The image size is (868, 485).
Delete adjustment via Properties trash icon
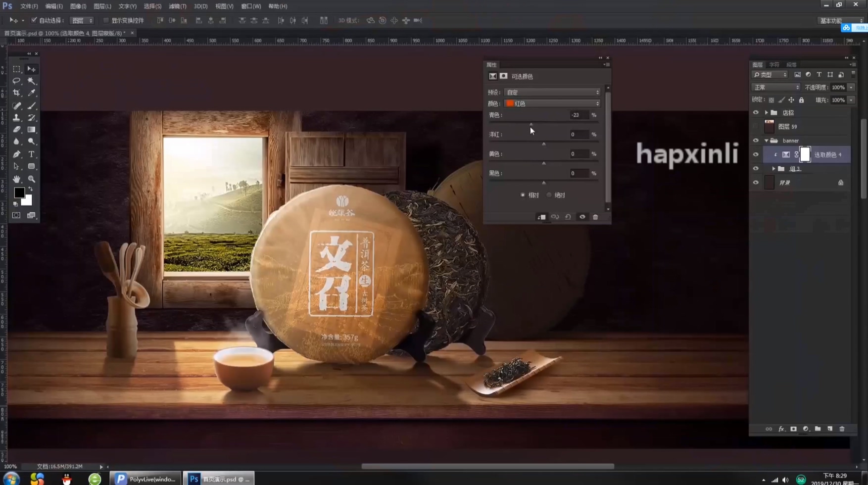[x=595, y=217]
